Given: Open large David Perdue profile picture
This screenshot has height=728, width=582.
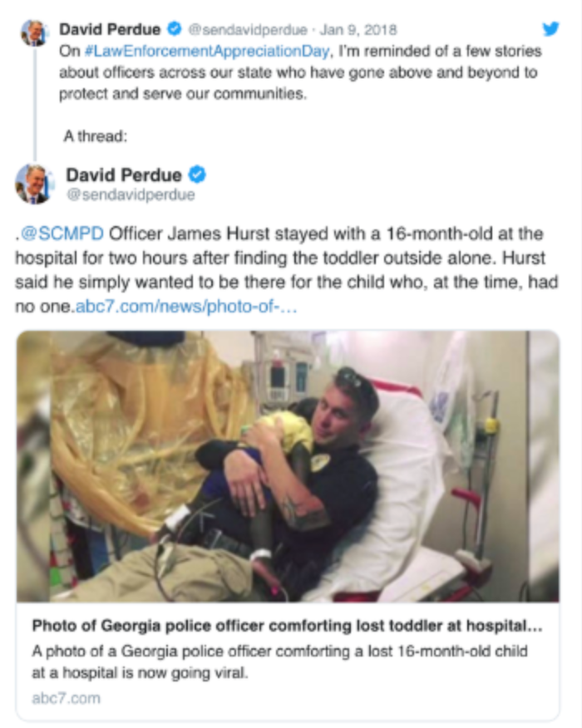Looking at the screenshot, I should pos(34,184).
